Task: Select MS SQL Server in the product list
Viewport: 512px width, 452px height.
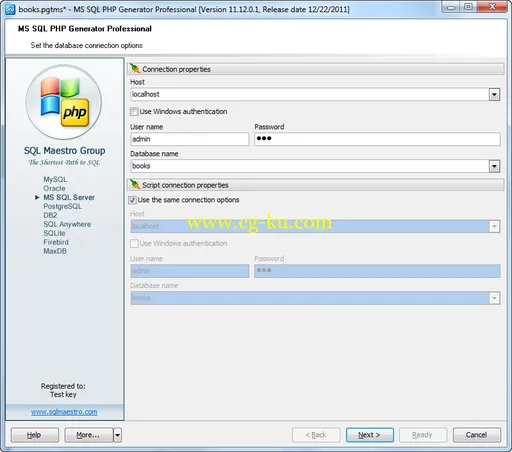Action: pos(69,197)
